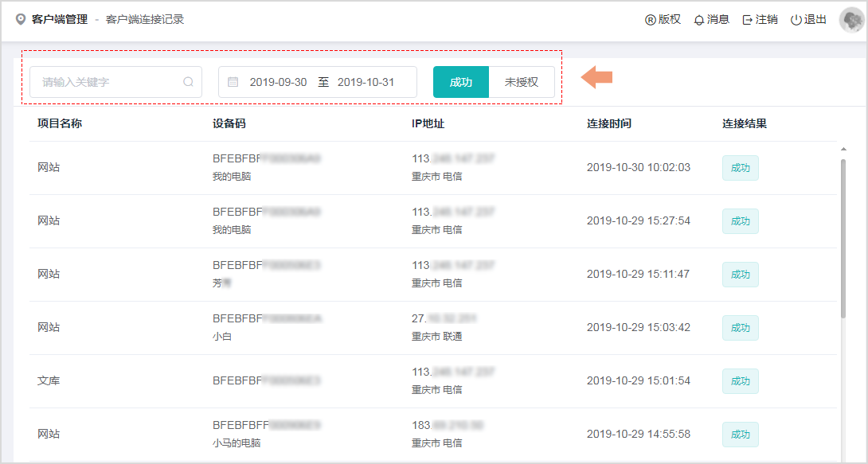Click the 退出 power icon
868x464 pixels.
click(x=796, y=20)
